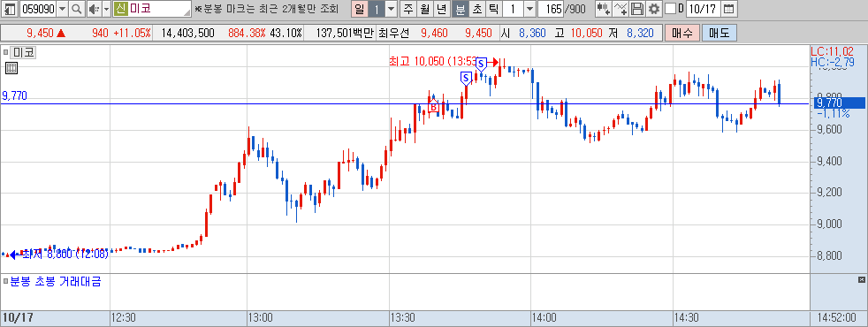Toggle the 미코 chart legend square
Screen dimensions: 868x327
[5, 52]
